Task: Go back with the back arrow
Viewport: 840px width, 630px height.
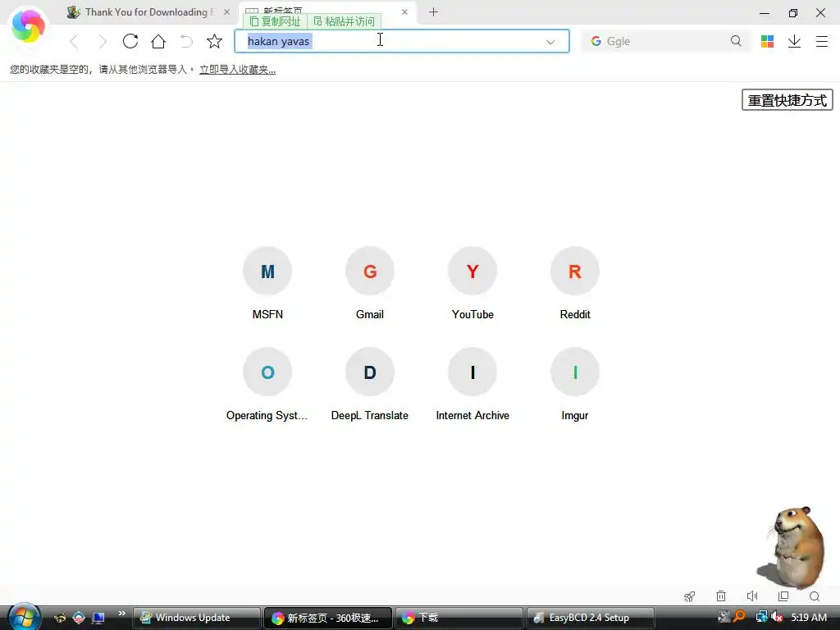Action: pyautogui.click(x=74, y=41)
